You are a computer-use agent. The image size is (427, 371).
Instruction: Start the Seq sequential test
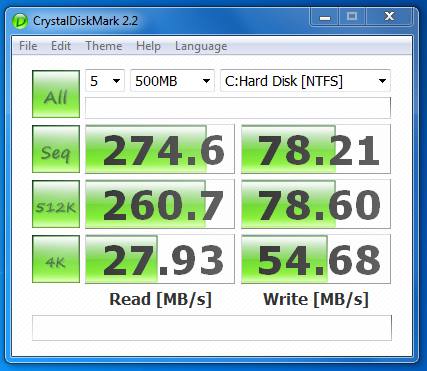56,149
